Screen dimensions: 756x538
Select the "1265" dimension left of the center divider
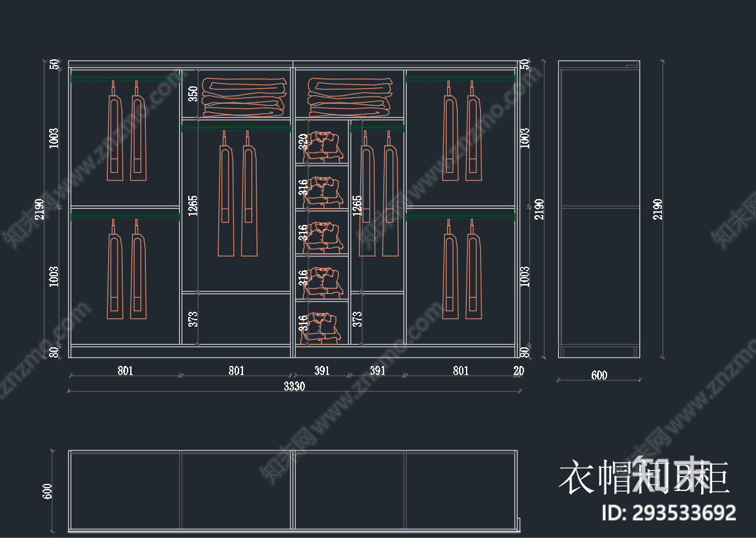pyautogui.click(x=193, y=206)
